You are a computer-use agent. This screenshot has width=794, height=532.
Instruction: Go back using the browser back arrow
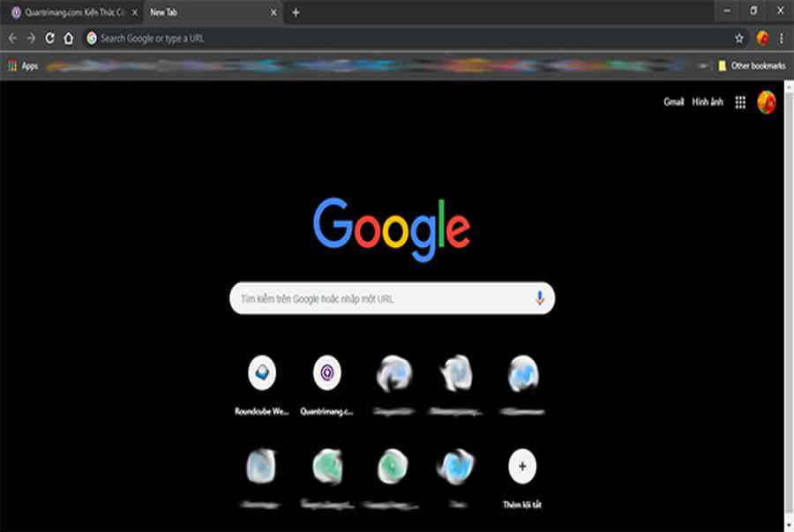[x=12, y=39]
